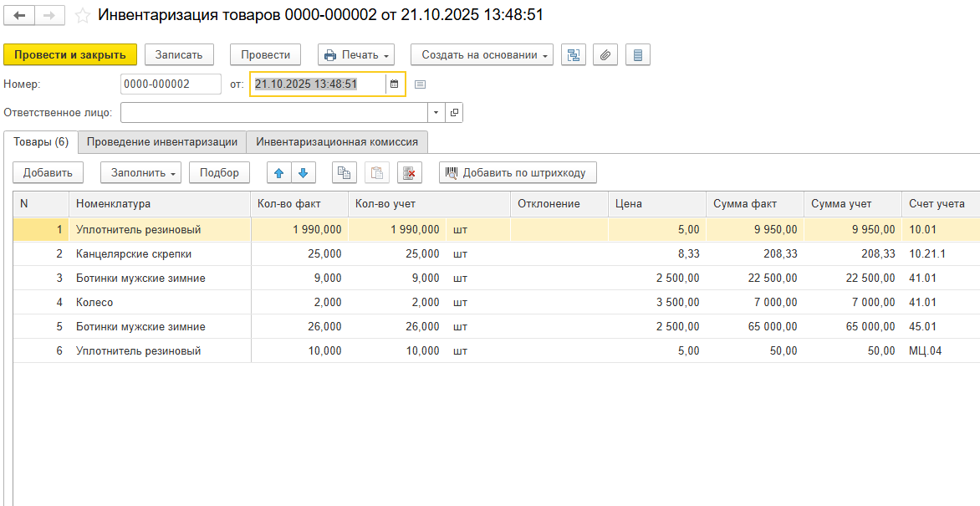Open the document structure (related documents) icon
Viewport: 980px width, 506px height.
tap(574, 55)
